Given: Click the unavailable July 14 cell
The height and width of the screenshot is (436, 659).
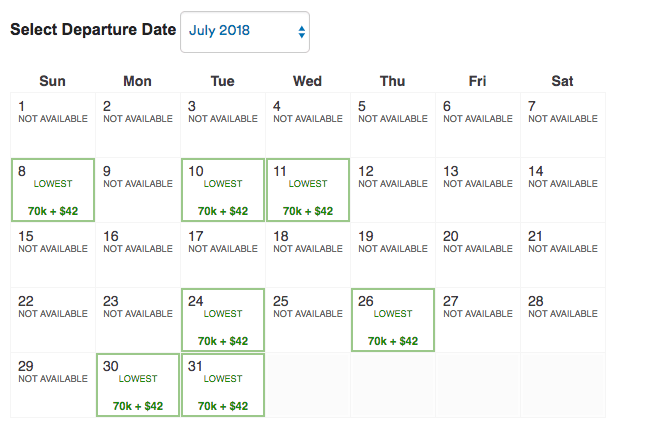Looking at the screenshot, I should [563, 190].
